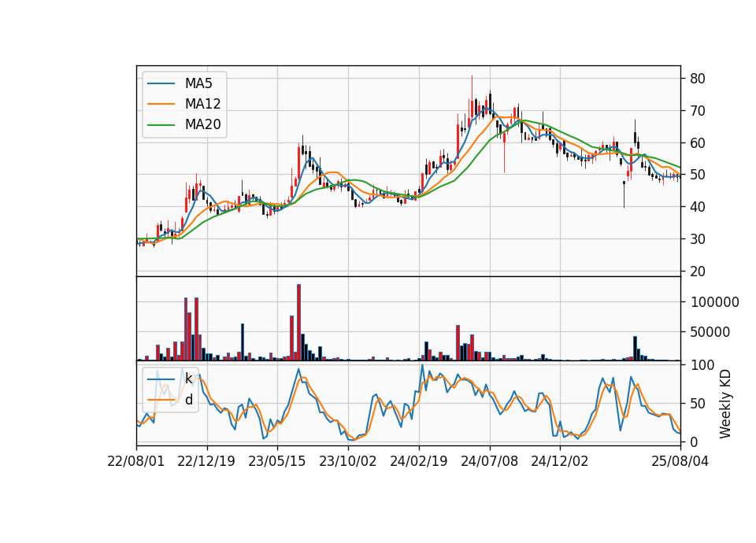
Task: Click the 23/05/15 date tick label
Action: 276,461
